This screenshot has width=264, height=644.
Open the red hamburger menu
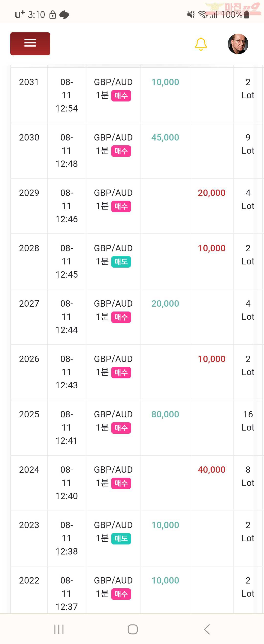click(x=30, y=44)
